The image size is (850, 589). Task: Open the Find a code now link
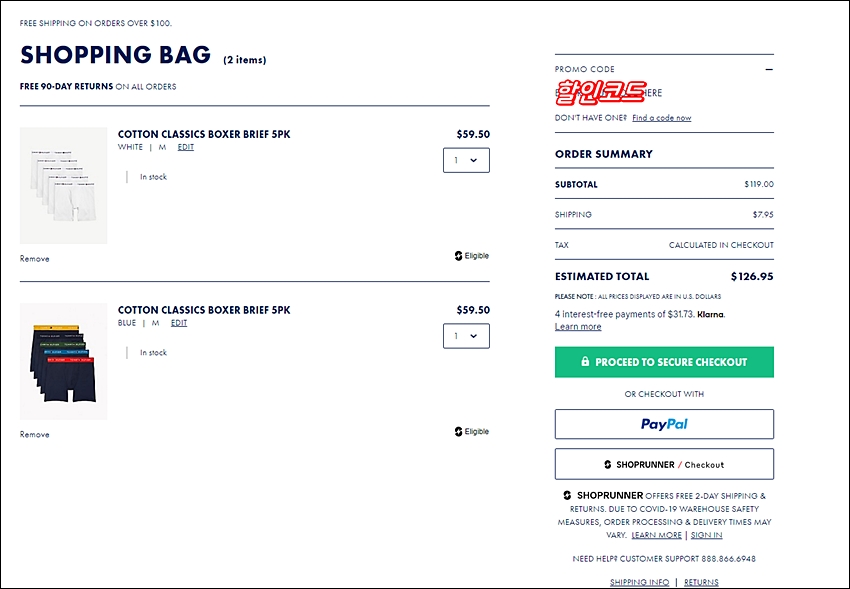tap(661, 118)
